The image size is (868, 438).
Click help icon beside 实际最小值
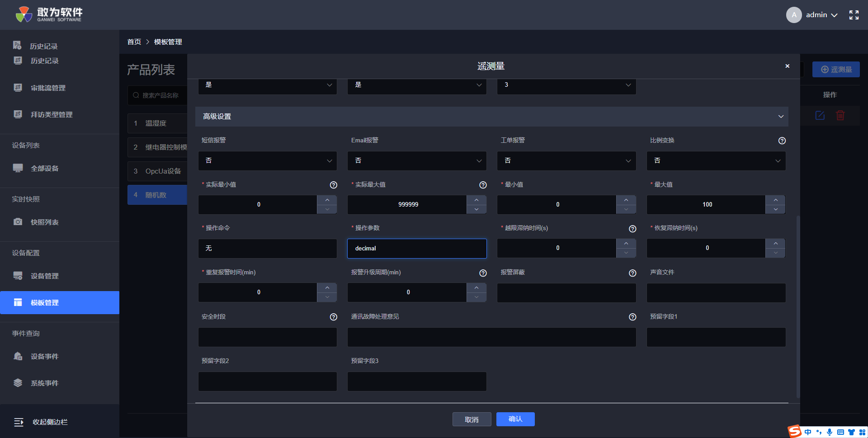[333, 185]
